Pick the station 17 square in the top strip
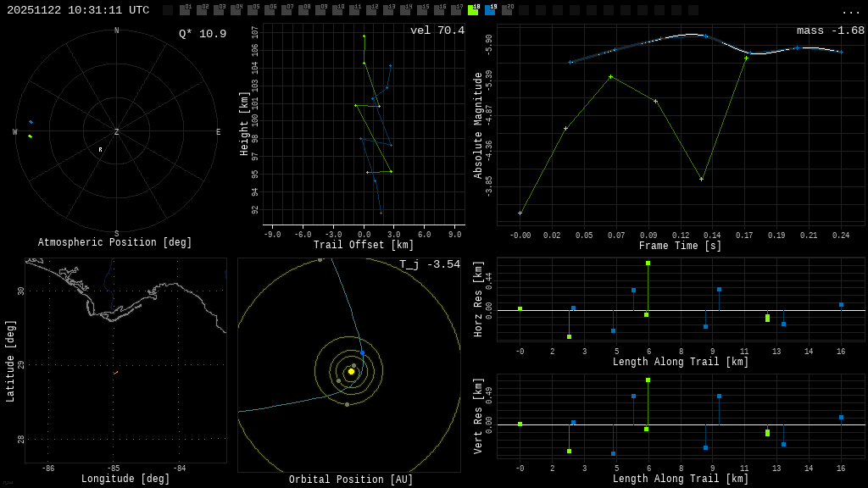 pos(456,10)
